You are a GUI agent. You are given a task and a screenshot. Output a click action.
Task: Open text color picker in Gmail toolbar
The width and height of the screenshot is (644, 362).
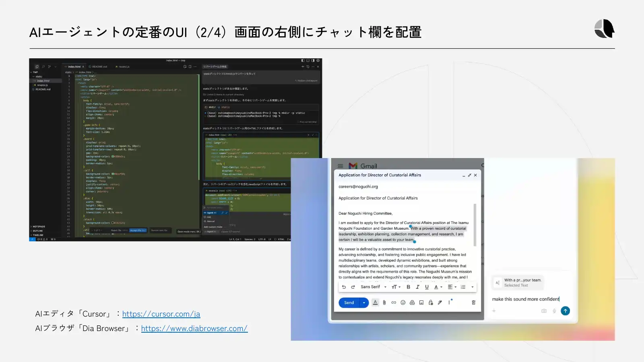tap(438, 287)
